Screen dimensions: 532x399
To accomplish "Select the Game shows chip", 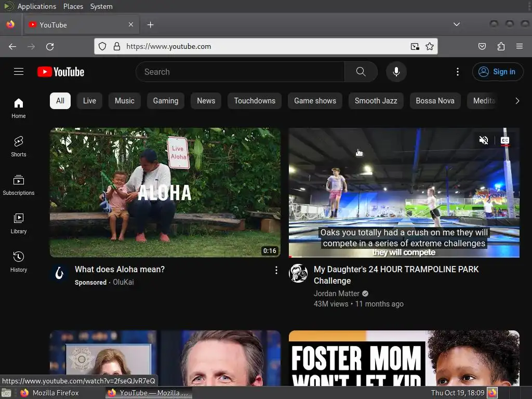I will click(x=315, y=101).
